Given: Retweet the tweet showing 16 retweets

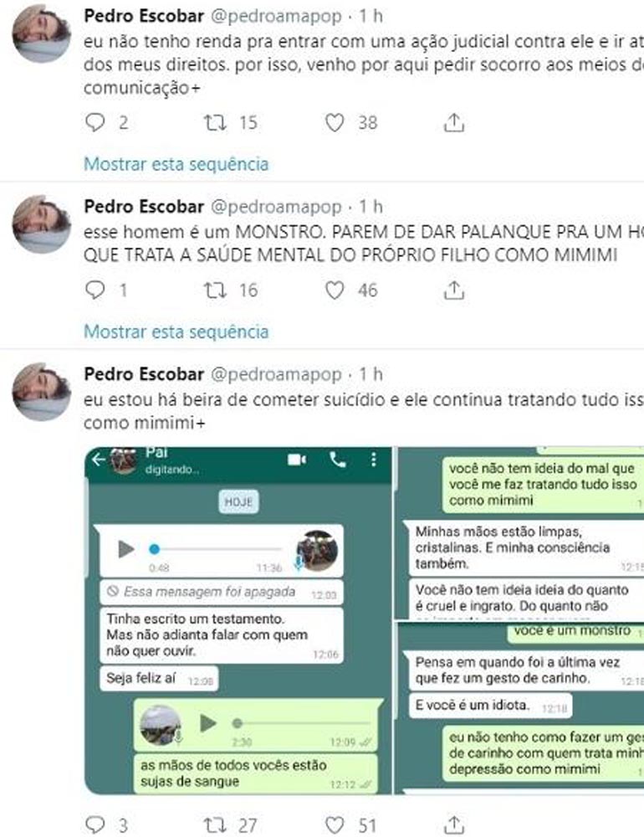Looking at the screenshot, I should [x=215, y=290].
